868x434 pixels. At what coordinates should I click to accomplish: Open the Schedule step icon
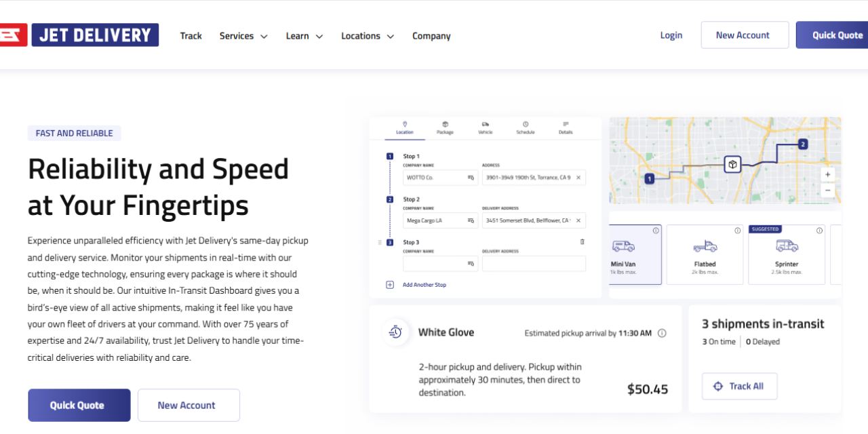[x=526, y=123]
